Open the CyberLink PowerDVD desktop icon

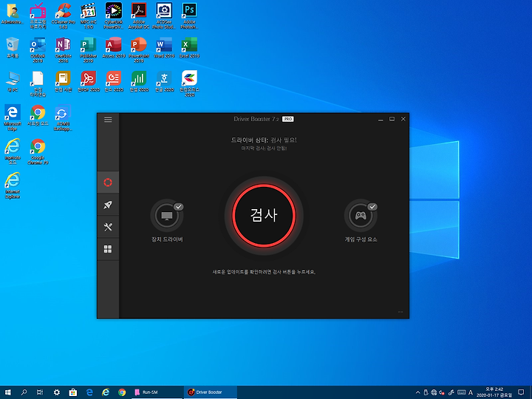click(114, 16)
